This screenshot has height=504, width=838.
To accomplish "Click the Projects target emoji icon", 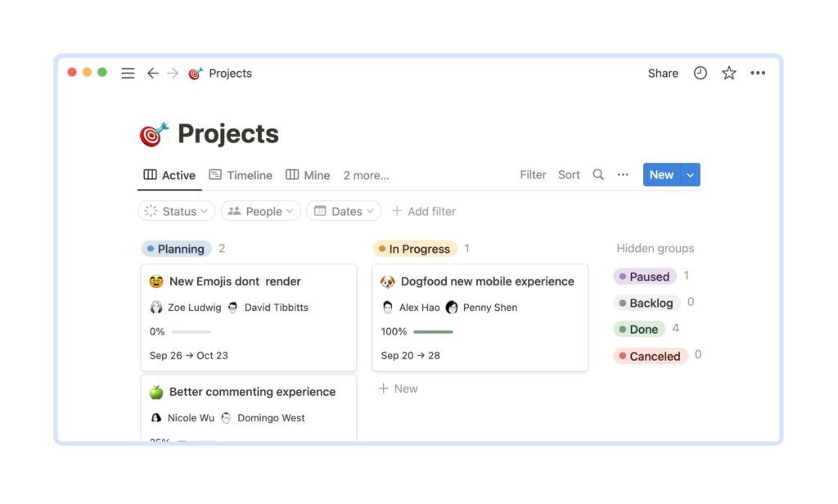I will click(x=154, y=134).
